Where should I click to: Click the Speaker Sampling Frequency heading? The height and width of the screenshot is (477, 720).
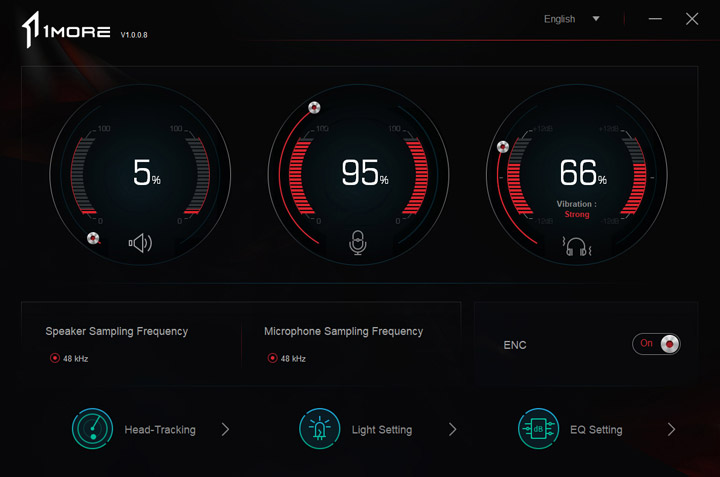[117, 331]
